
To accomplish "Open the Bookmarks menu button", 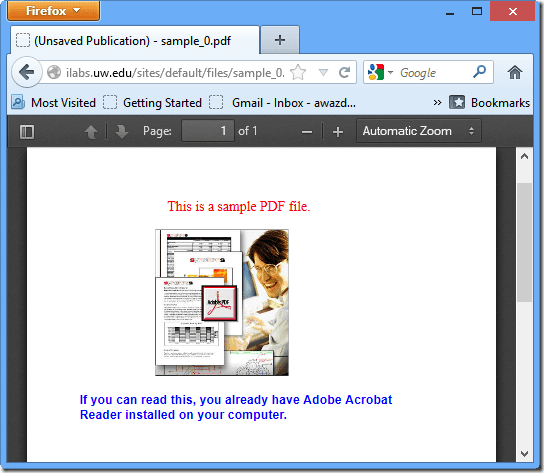I will pyautogui.click(x=489, y=102).
